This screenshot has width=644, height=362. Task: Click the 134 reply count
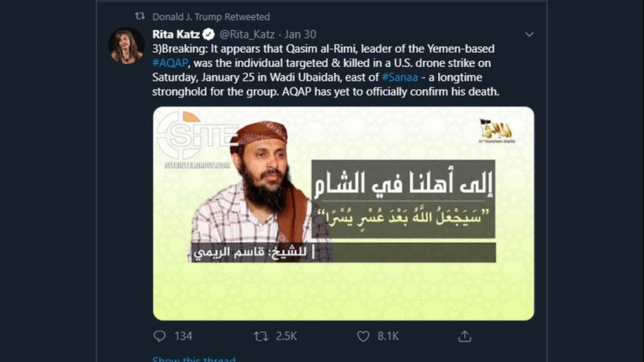pos(183,336)
